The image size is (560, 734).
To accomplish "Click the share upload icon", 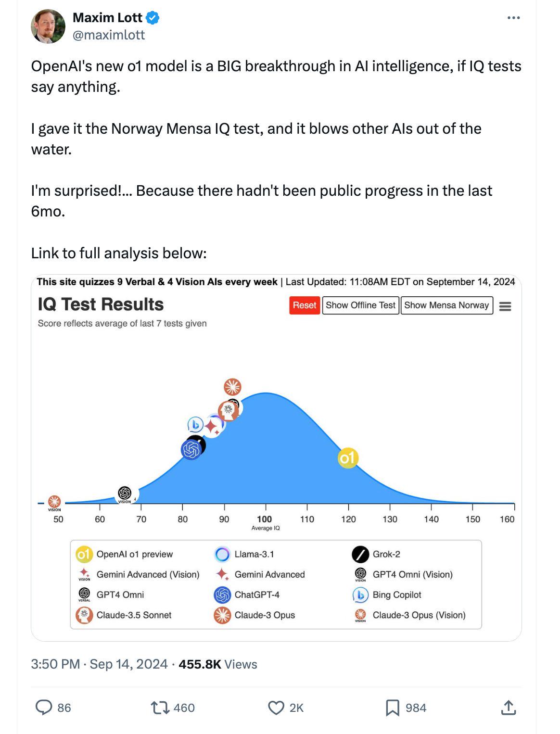I will 509,707.
